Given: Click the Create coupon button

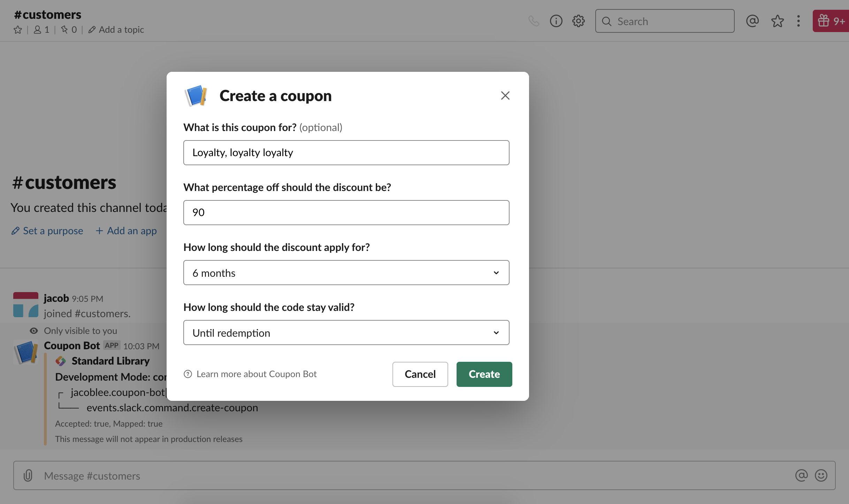Looking at the screenshot, I should pos(484,374).
